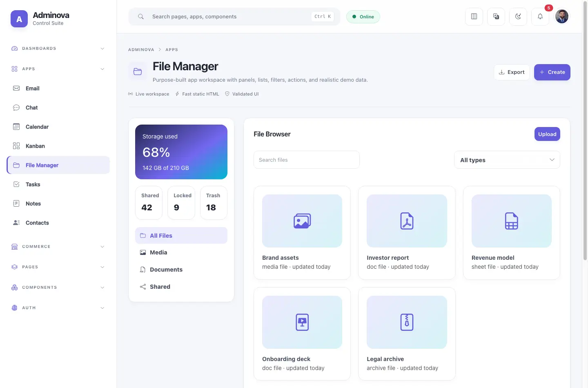588x388 pixels.
Task: Open the language translate icon
Action: point(496,17)
